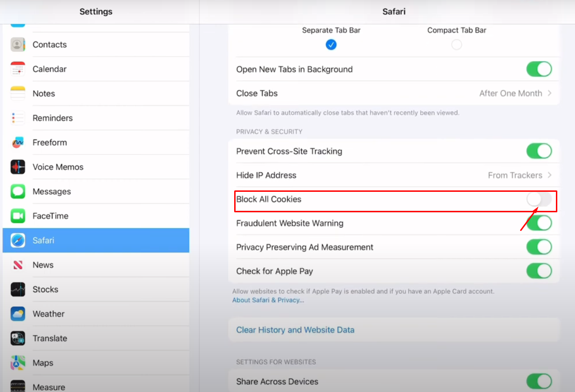
Task: Tap the Close Tabs label
Action: click(x=257, y=93)
